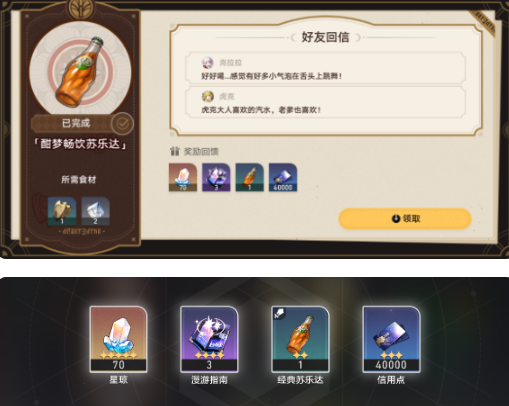509x406 pixels.
Task: Click the first ingredient icon with quantity 1
Action: 62,211
